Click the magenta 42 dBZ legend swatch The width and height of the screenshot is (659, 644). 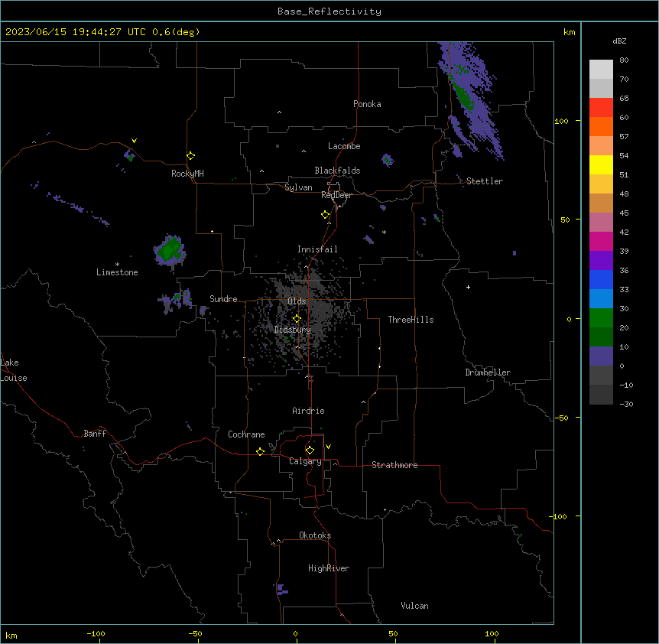[601, 241]
